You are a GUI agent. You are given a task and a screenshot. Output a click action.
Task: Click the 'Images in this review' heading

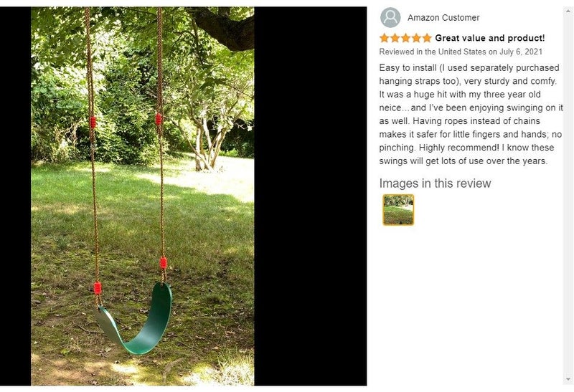435,183
